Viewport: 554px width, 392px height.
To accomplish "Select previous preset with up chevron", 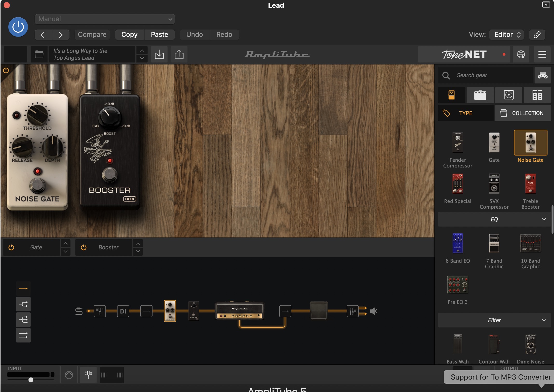I will (142, 51).
